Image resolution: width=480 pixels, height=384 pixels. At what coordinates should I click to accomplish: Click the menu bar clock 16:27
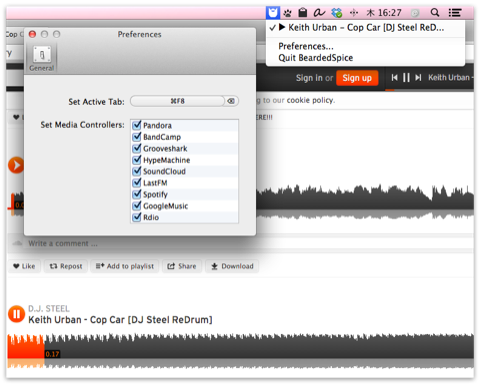(384, 13)
